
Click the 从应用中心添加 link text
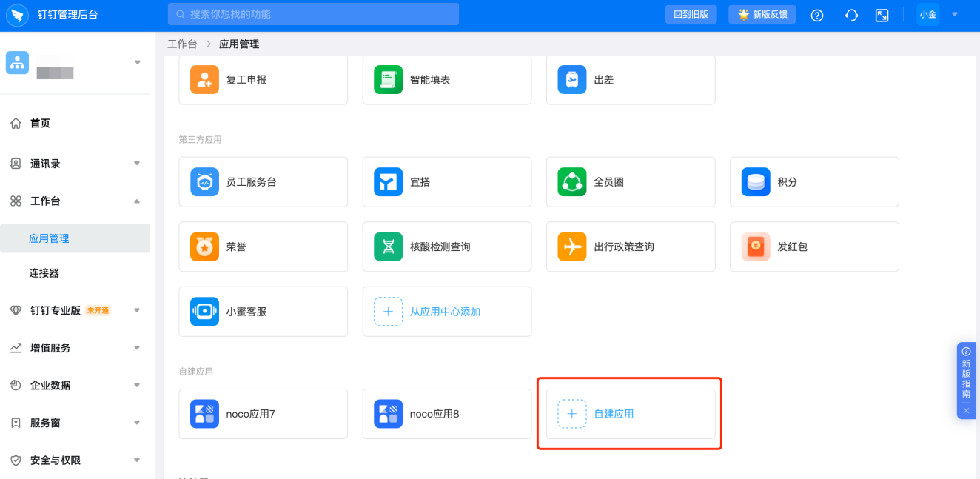446,312
